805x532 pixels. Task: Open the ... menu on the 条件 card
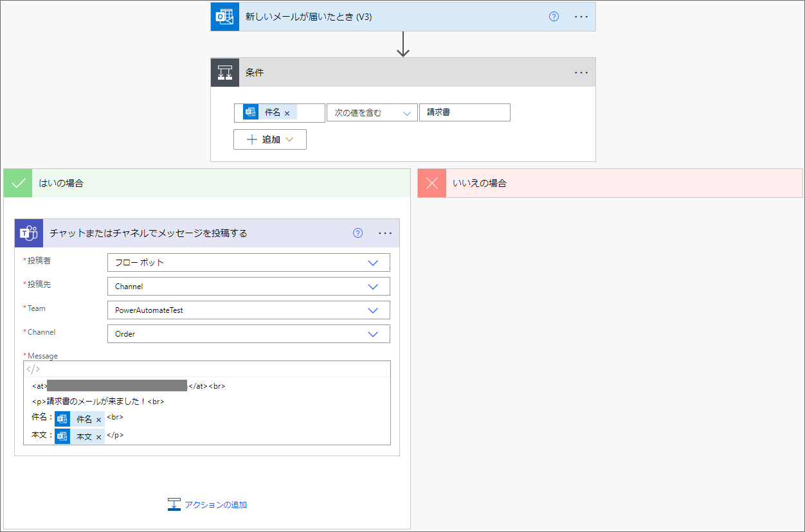(581, 72)
